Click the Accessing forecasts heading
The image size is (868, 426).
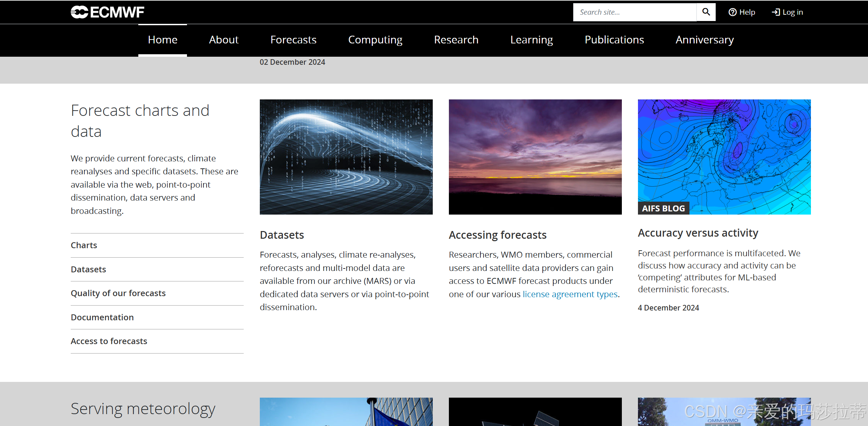click(497, 235)
